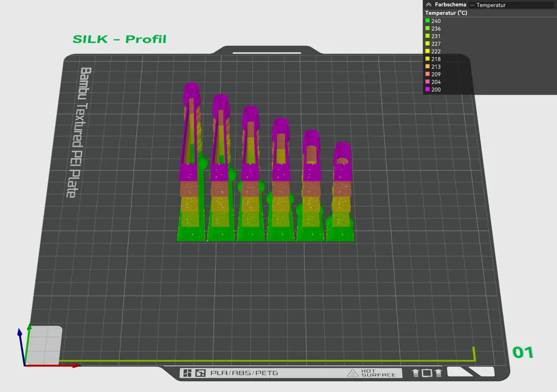
Task: Click the plate number 01 label
Action: [521, 352]
